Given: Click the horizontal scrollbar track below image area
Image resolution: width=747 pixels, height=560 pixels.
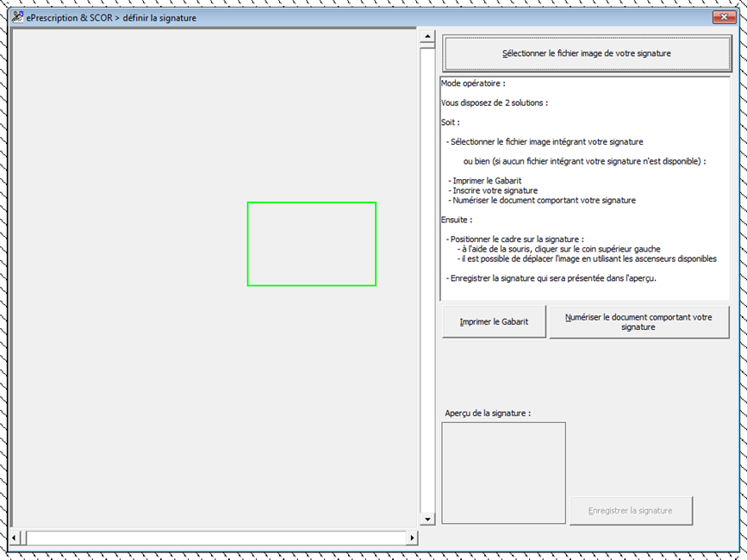Looking at the screenshot, I should [x=215, y=538].
